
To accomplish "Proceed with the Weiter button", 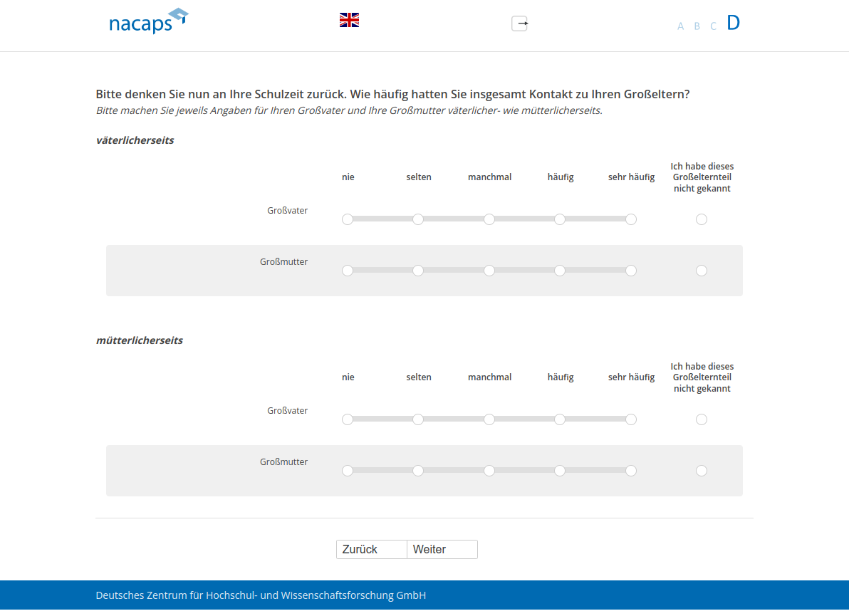I will [x=442, y=549].
